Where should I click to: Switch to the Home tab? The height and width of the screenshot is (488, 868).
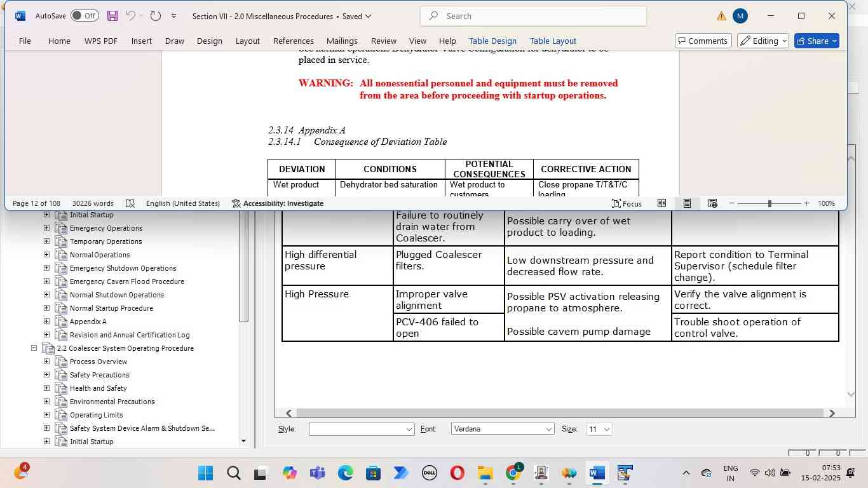(59, 41)
